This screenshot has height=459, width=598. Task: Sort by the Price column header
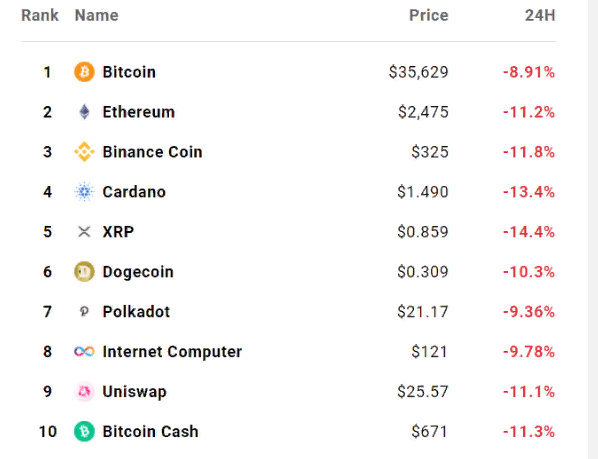[x=429, y=15]
